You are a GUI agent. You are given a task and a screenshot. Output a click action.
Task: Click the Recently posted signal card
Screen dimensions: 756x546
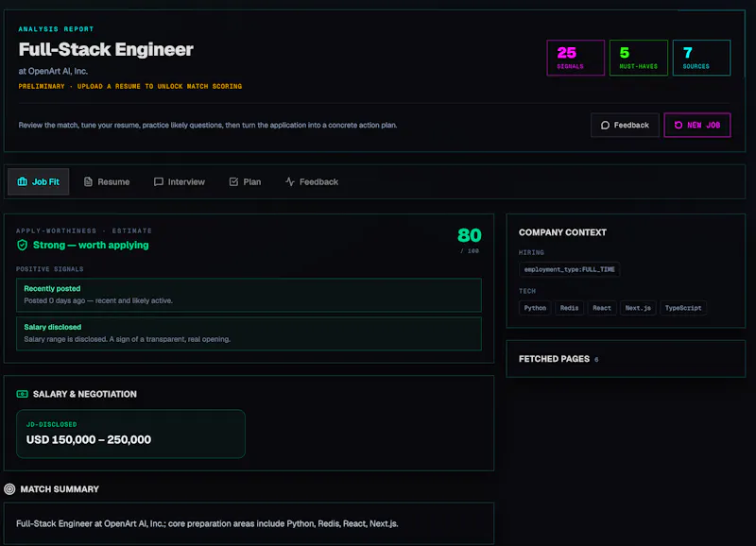[249, 295]
